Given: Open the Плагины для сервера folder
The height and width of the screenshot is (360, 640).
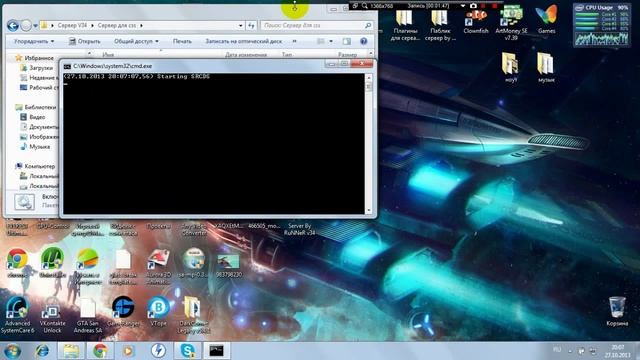Looking at the screenshot, I should point(405,24).
